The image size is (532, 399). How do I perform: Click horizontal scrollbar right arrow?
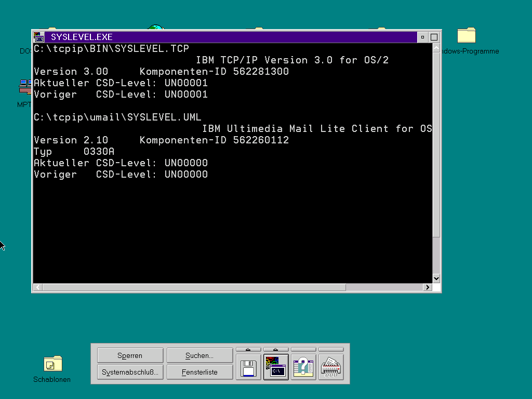pos(428,287)
